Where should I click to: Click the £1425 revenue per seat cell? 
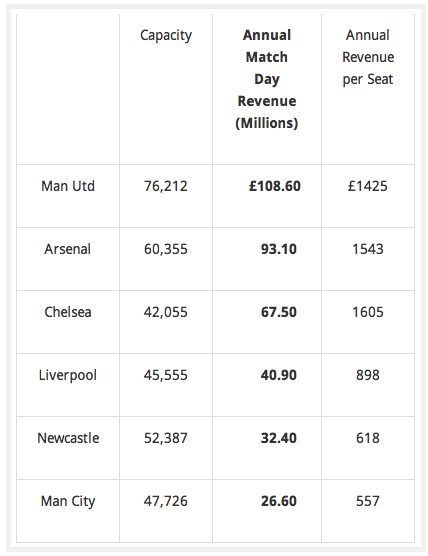(368, 186)
